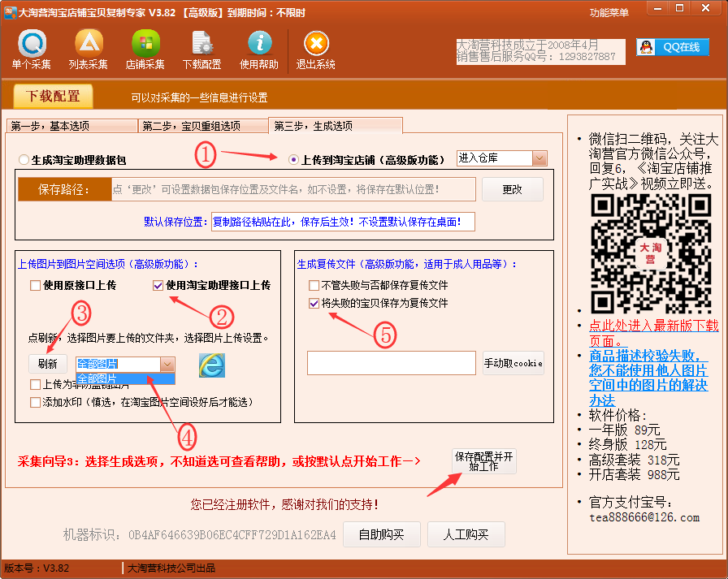Click the QQ在线 contact button
Screen dimensions: 728x579
click(x=673, y=47)
